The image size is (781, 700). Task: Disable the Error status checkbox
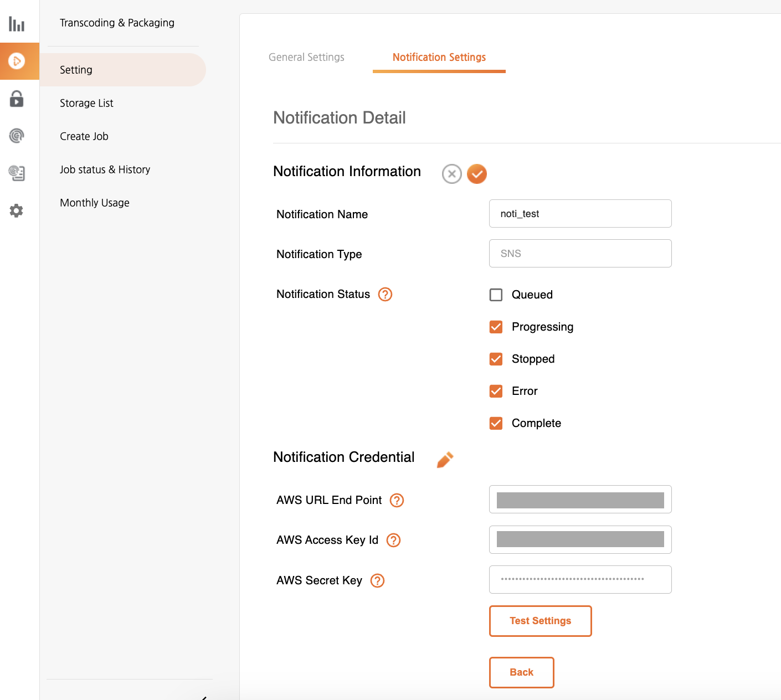496,391
